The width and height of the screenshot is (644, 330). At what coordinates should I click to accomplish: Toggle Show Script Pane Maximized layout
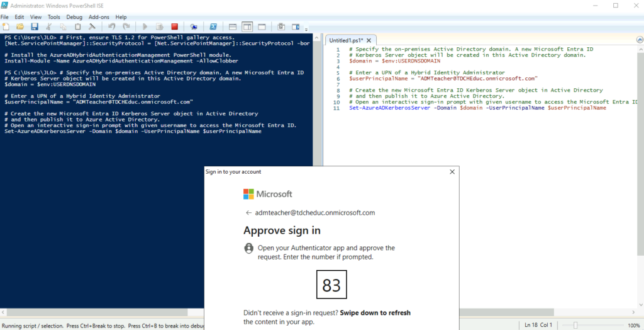[261, 27]
